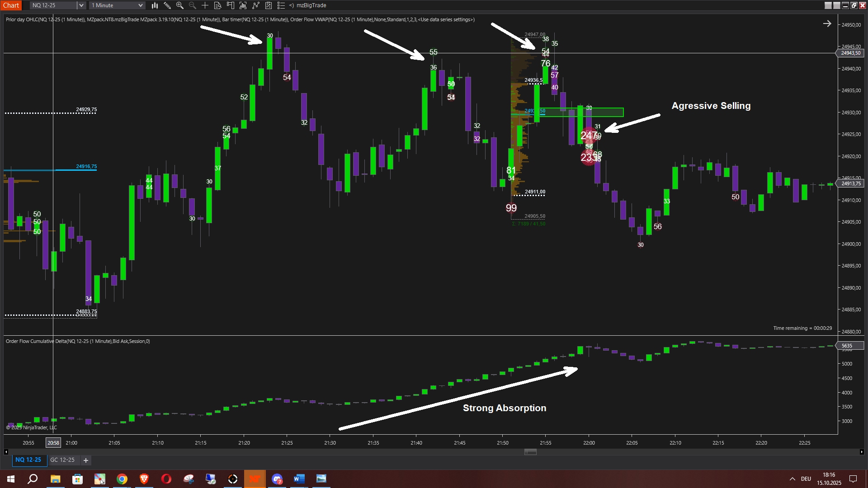This screenshot has width=868, height=488.
Task: Open Google Chrome from the taskbar
Action: (x=122, y=479)
